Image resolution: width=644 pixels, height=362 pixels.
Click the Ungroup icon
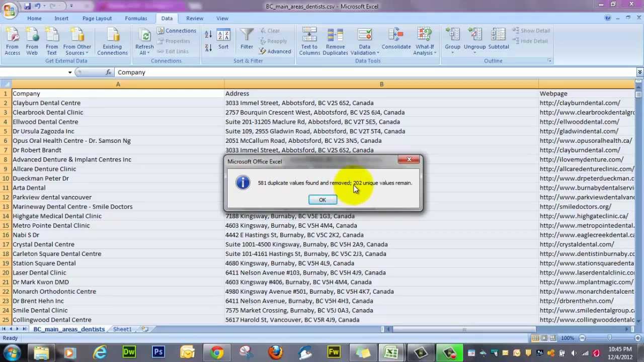[475, 35]
